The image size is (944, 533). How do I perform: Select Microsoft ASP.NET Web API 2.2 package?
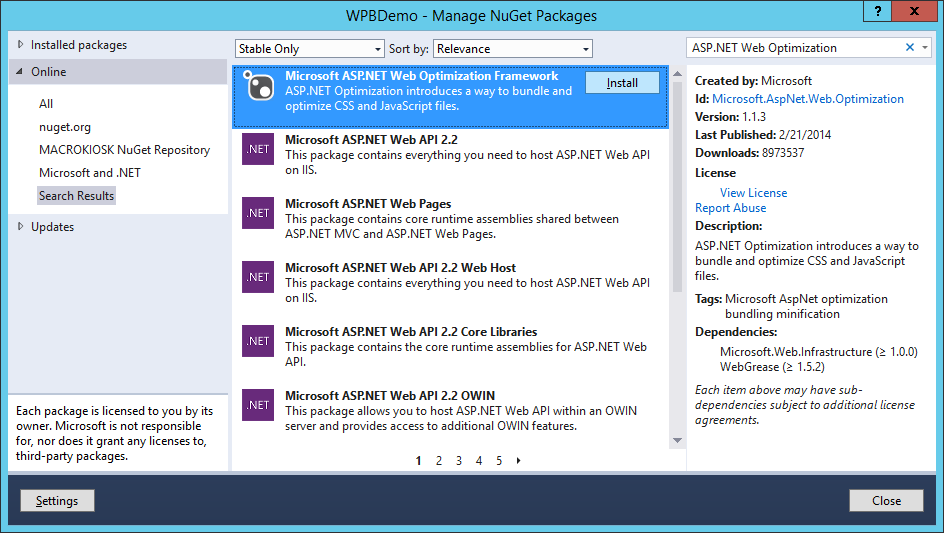pos(450,155)
